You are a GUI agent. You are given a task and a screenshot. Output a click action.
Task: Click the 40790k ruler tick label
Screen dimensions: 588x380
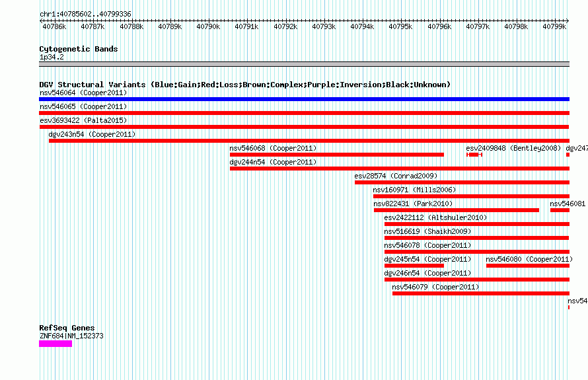[x=208, y=26]
